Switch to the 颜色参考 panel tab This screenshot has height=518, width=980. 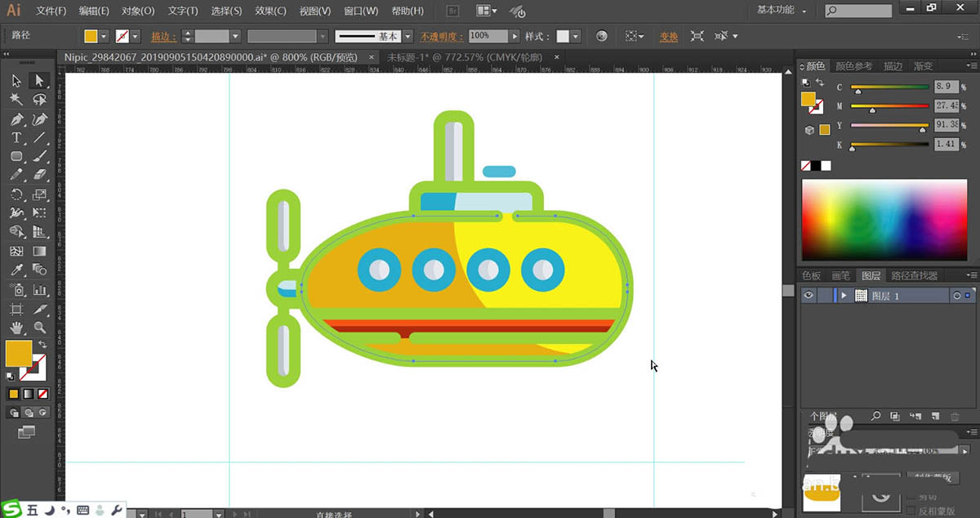(853, 66)
